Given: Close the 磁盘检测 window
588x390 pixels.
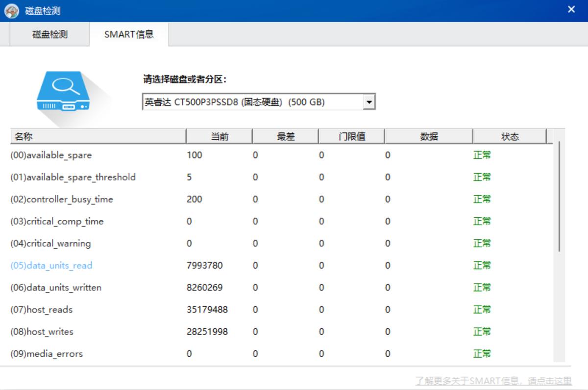Looking at the screenshot, I should pos(571,10).
